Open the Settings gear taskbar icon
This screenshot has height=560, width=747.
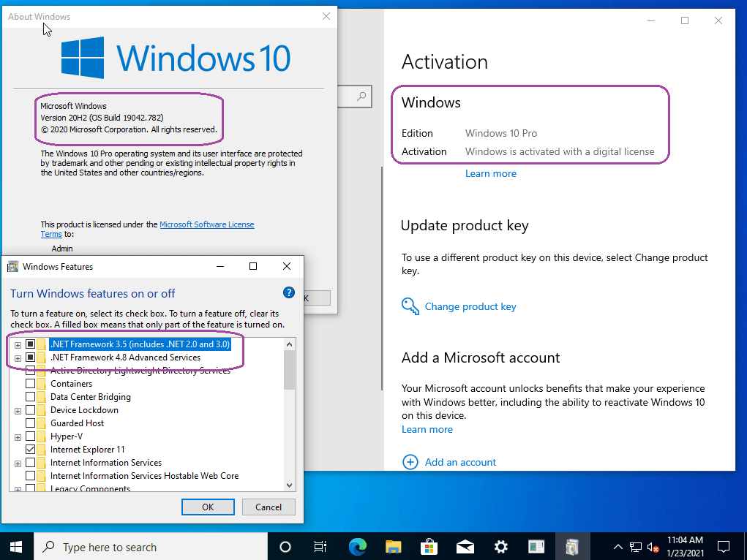[x=500, y=547]
